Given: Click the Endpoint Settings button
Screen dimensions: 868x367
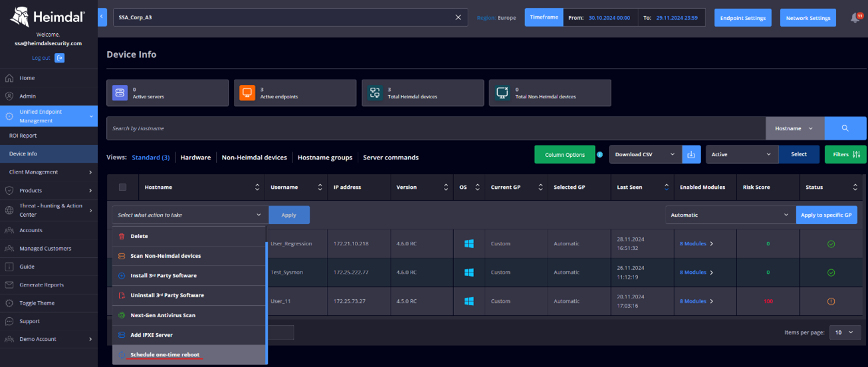Looking at the screenshot, I should [x=742, y=18].
